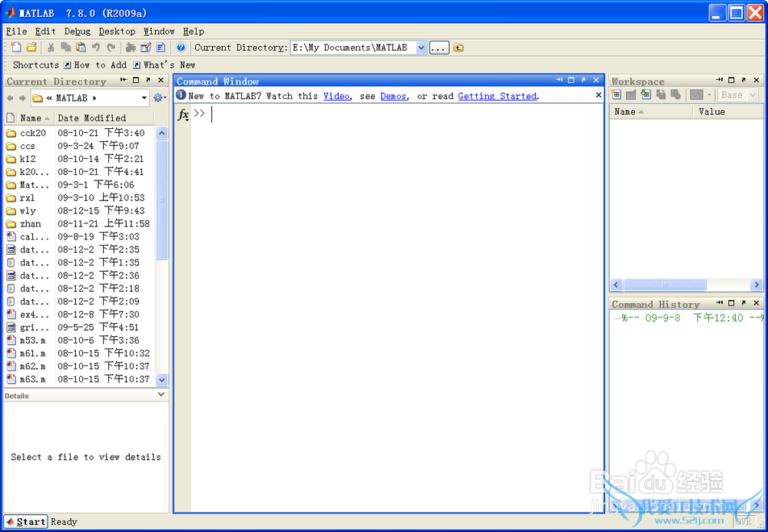Close the Command Window info banner
This screenshot has width=768, height=532.
click(598, 96)
